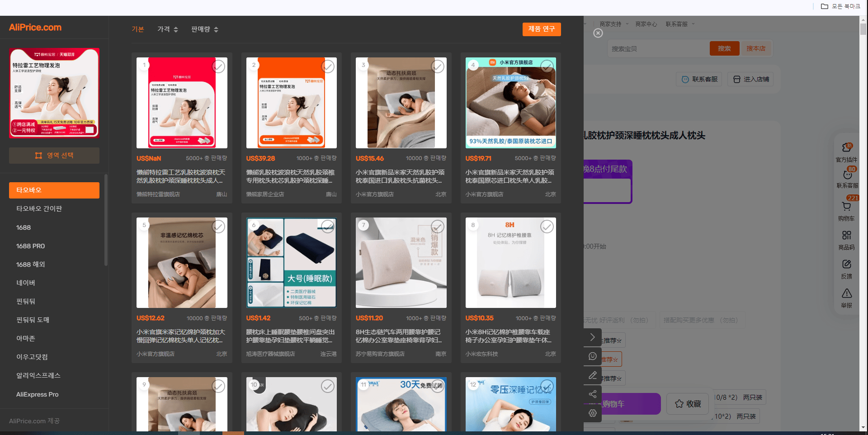Expand the side toolbar with the arrow chevron

pyautogui.click(x=592, y=337)
